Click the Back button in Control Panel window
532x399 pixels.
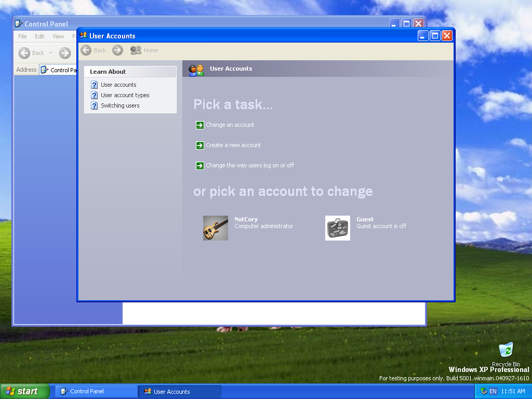(x=31, y=53)
